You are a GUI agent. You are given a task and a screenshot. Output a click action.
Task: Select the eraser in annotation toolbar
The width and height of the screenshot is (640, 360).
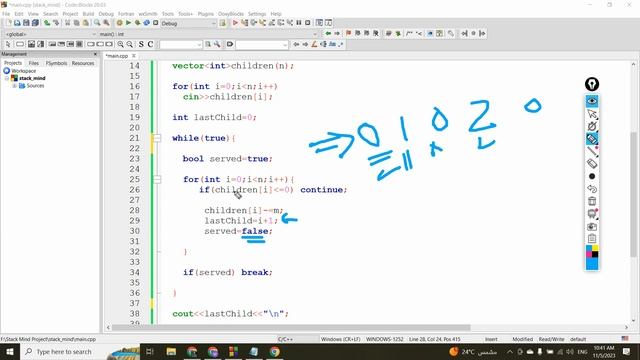tap(592, 164)
